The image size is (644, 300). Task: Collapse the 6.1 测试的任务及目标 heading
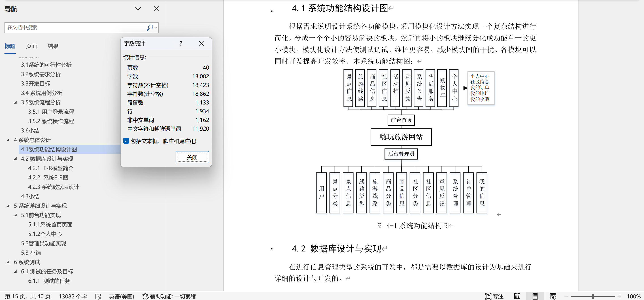(x=15, y=272)
